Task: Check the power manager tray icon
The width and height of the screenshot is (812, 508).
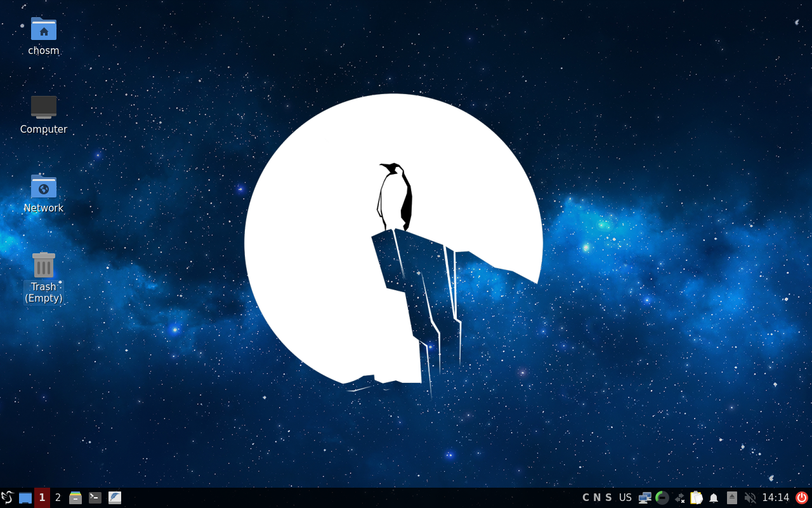Action: coord(662,498)
